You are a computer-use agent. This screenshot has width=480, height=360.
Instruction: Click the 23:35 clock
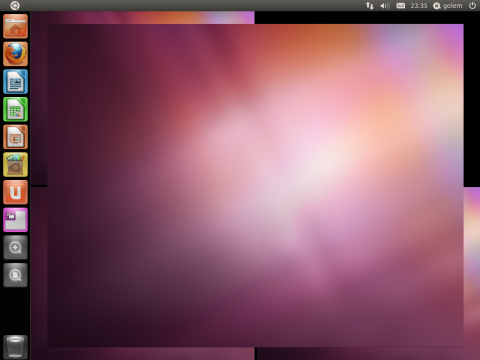pos(419,6)
